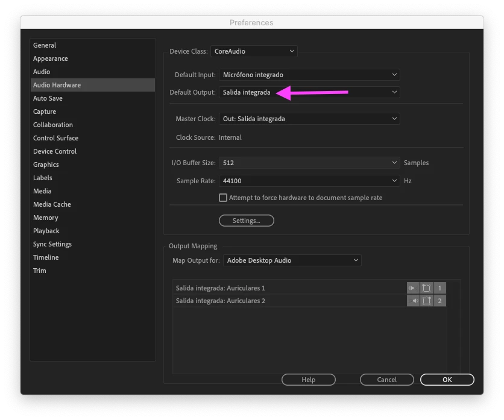Select Salida integrada: Auriculares 1 row
The width and height of the screenshot is (504, 420).
(309, 288)
